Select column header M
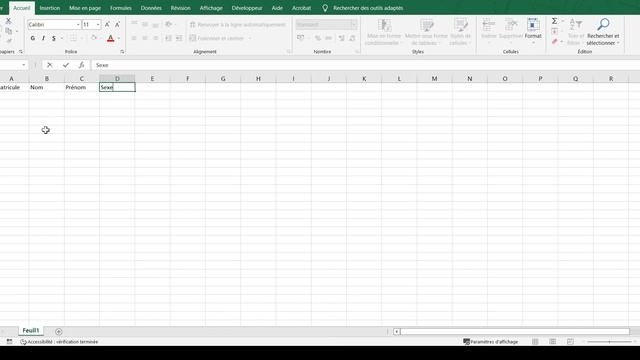 tap(434, 78)
